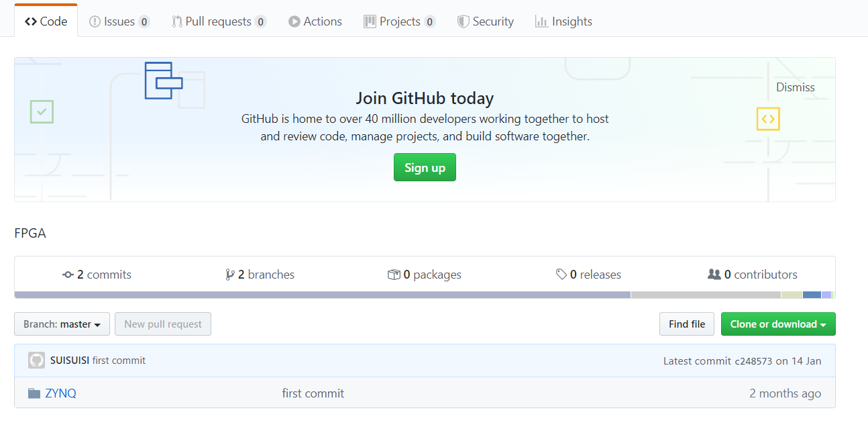
Task: Click the Pull requests count badge 0
Action: (260, 21)
